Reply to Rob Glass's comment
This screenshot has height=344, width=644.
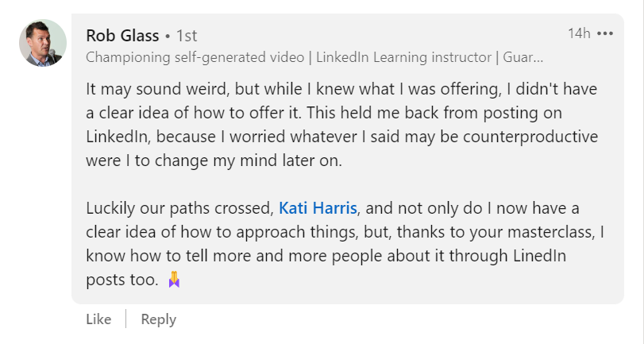pos(158,319)
